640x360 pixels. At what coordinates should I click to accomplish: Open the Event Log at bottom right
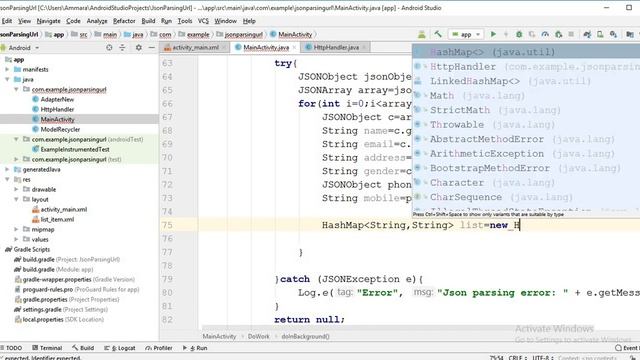click(627, 348)
